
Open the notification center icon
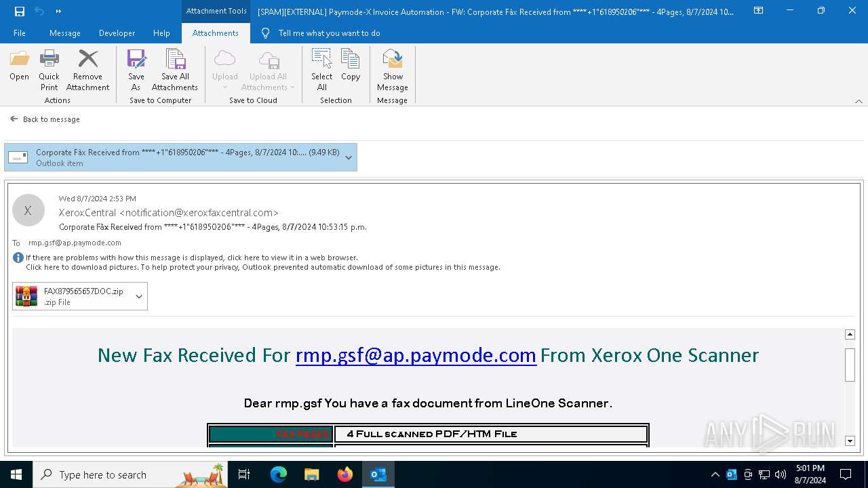(x=846, y=474)
